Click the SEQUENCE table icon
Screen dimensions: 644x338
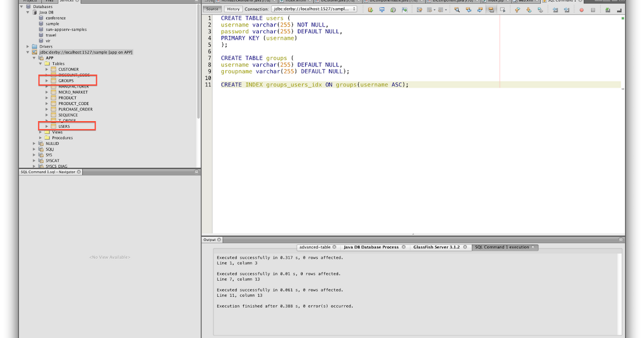click(x=54, y=115)
